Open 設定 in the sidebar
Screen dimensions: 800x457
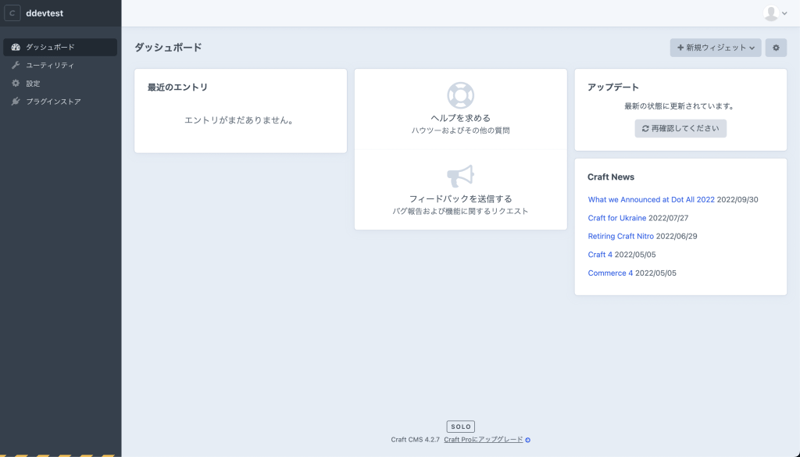pyautogui.click(x=60, y=83)
